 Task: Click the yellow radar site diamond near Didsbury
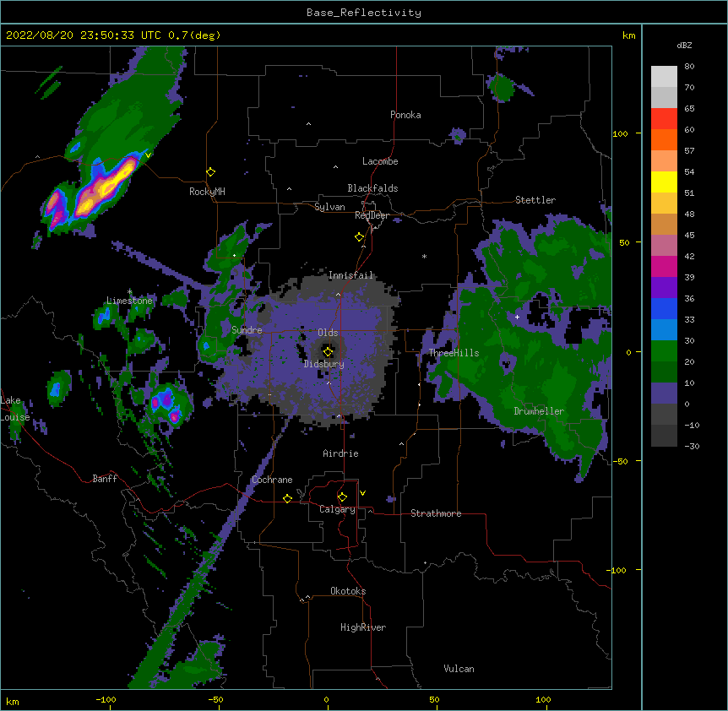pos(328,351)
